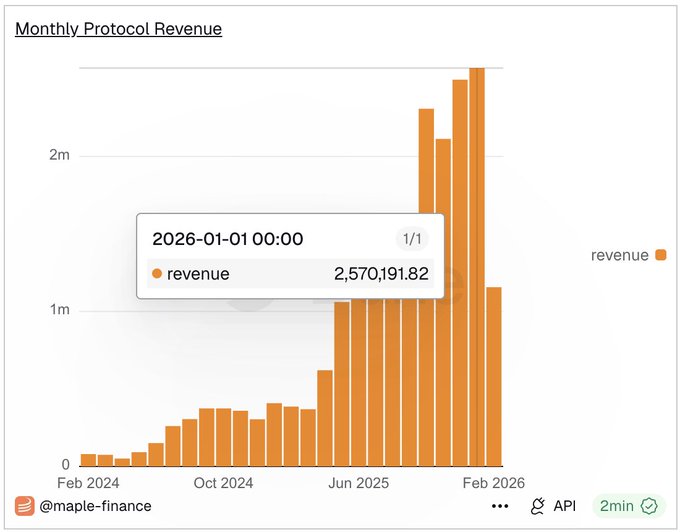The image size is (680, 532).
Task: Click the revenue legend label
Action: (619, 255)
